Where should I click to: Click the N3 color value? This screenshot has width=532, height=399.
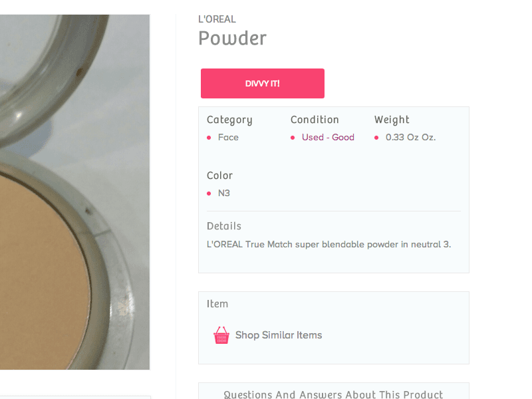[x=224, y=193]
